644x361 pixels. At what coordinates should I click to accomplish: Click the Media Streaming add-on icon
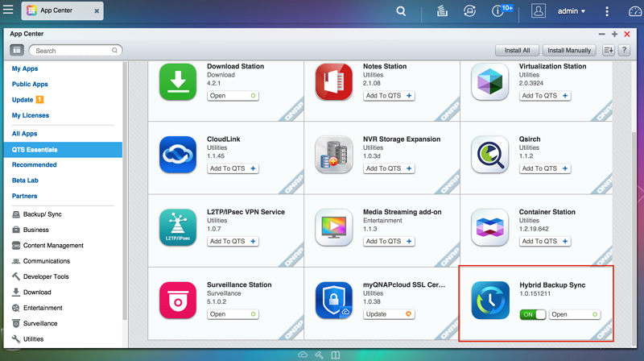[x=334, y=227]
